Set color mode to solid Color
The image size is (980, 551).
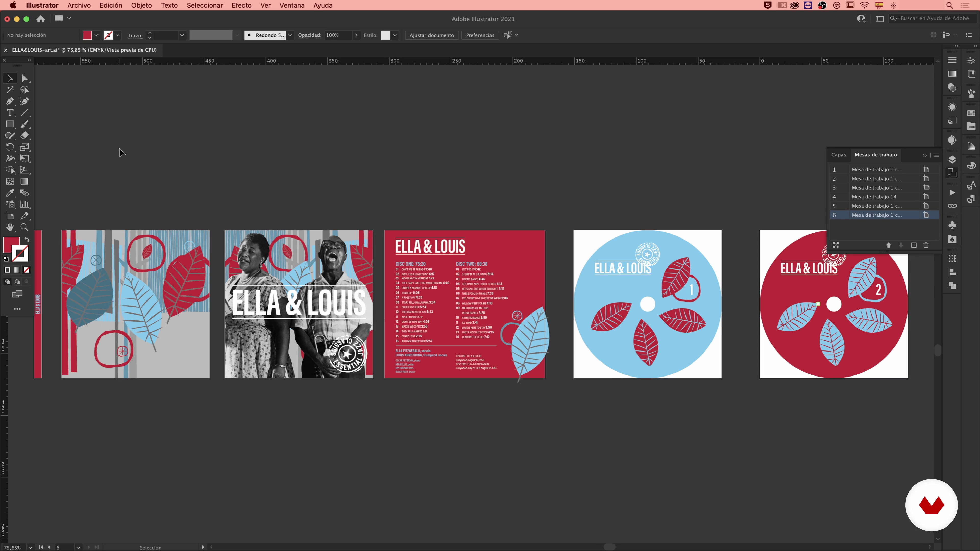(7, 270)
